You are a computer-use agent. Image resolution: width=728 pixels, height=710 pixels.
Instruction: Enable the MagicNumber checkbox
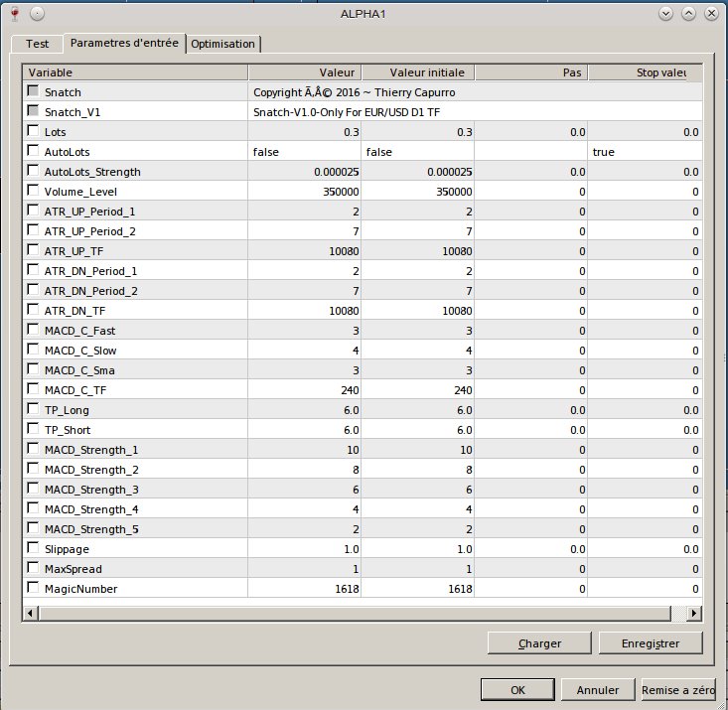(x=34, y=588)
